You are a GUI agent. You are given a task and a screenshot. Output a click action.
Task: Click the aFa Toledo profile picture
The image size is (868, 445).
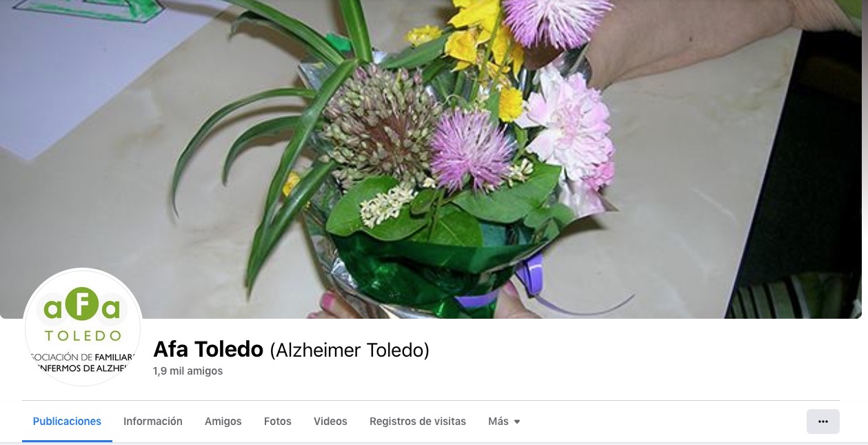pyautogui.click(x=83, y=327)
